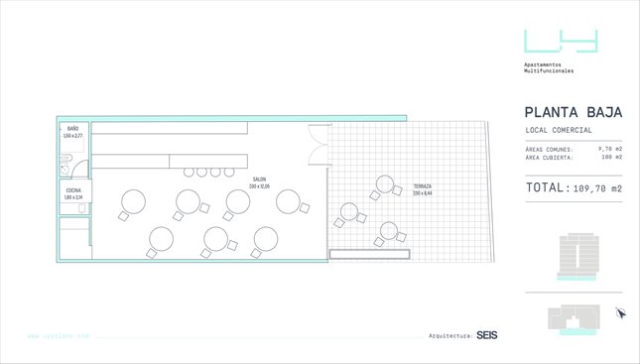The height and width of the screenshot is (364, 640).
Task: Click the long rectangular planter on terrace
Action: pyautogui.click(x=369, y=254)
